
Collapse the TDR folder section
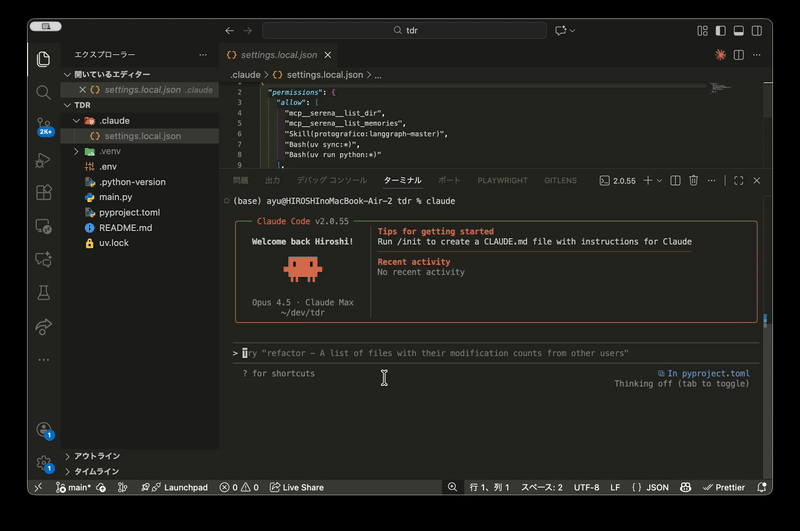tap(67, 105)
